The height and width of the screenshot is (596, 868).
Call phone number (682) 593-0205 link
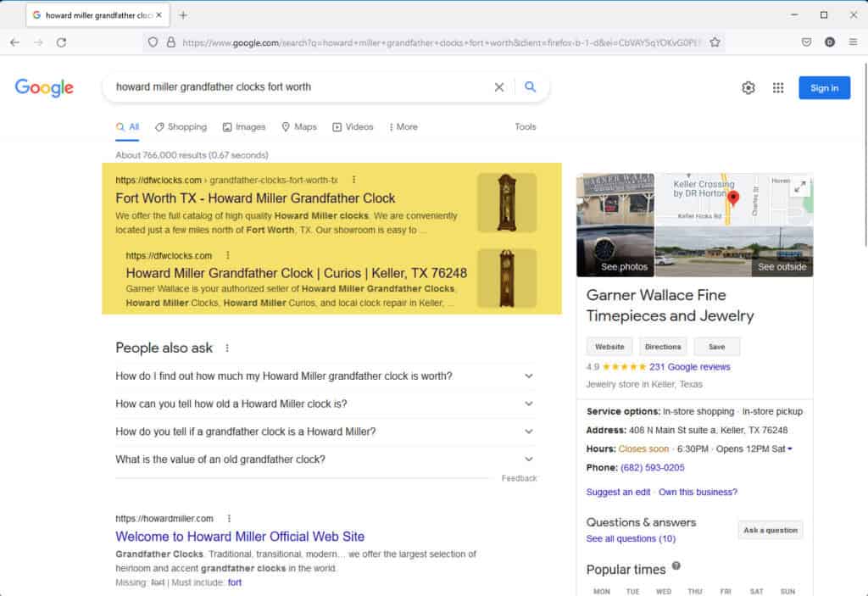652,467
